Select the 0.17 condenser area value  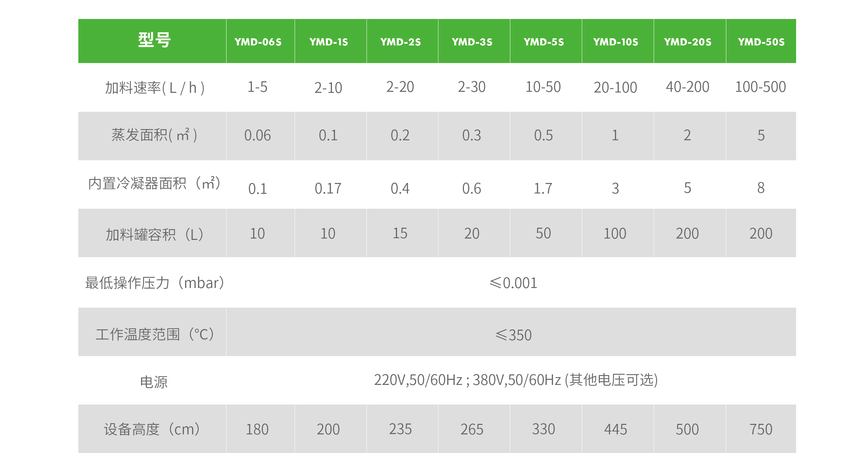pos(328,188)
